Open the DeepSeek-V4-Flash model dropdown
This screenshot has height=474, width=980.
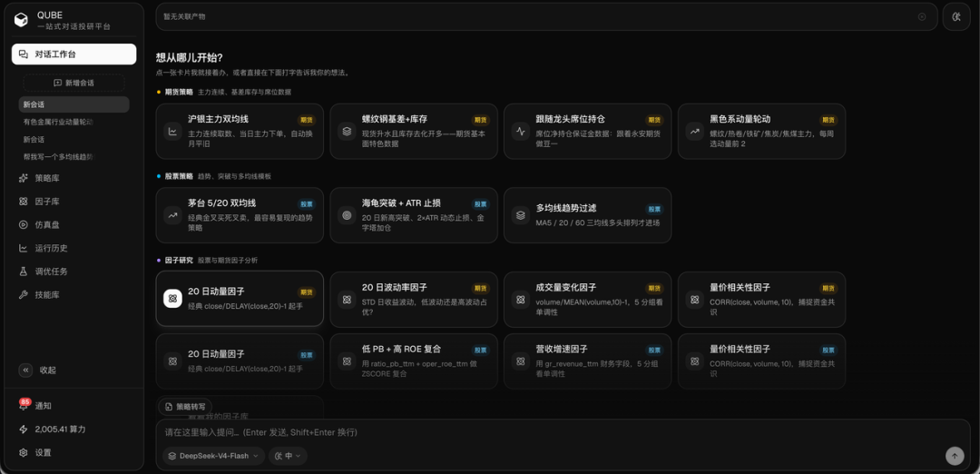pyautogui.click(x=213, y=456)
